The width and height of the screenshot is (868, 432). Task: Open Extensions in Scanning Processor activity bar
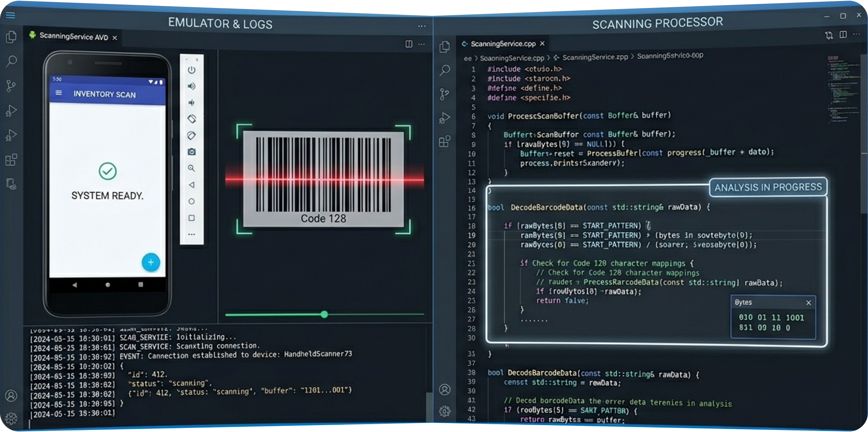(x=445, y=141)
